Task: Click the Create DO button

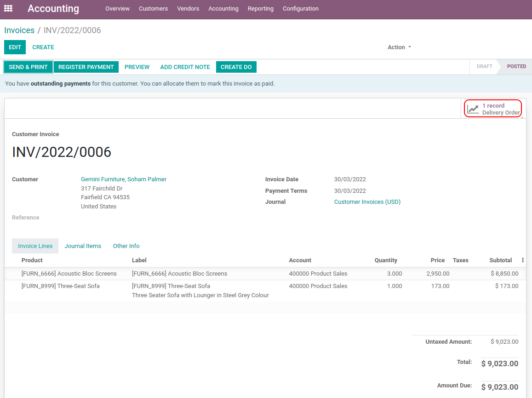Action: [236, 67]
